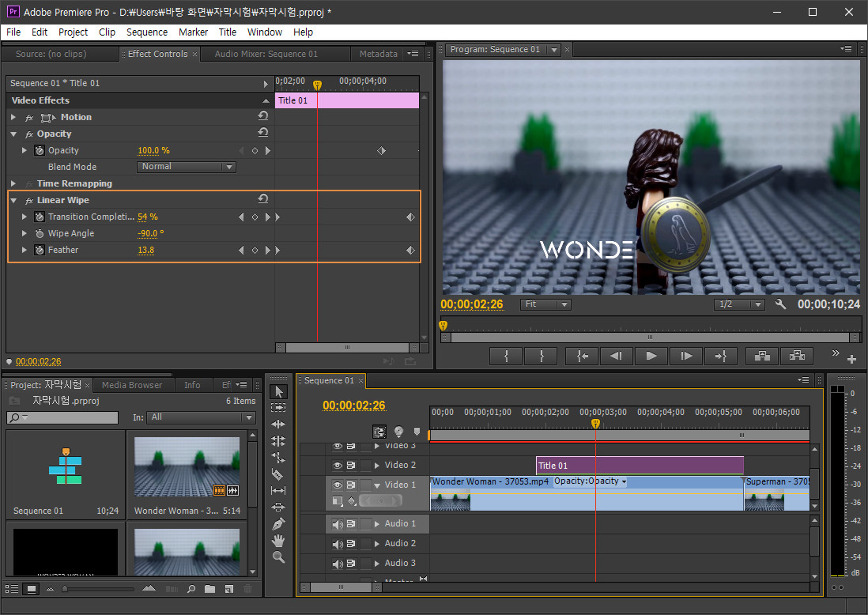Select the Selection tool arrow
The image size is (868, 615).
[x=278, y=392]
